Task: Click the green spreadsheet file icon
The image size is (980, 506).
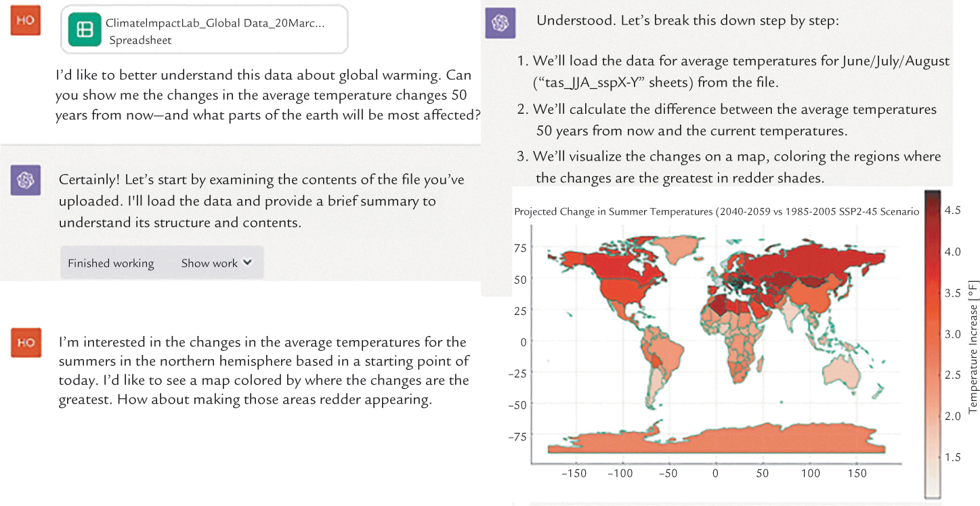Action: (x=85, y=30)
